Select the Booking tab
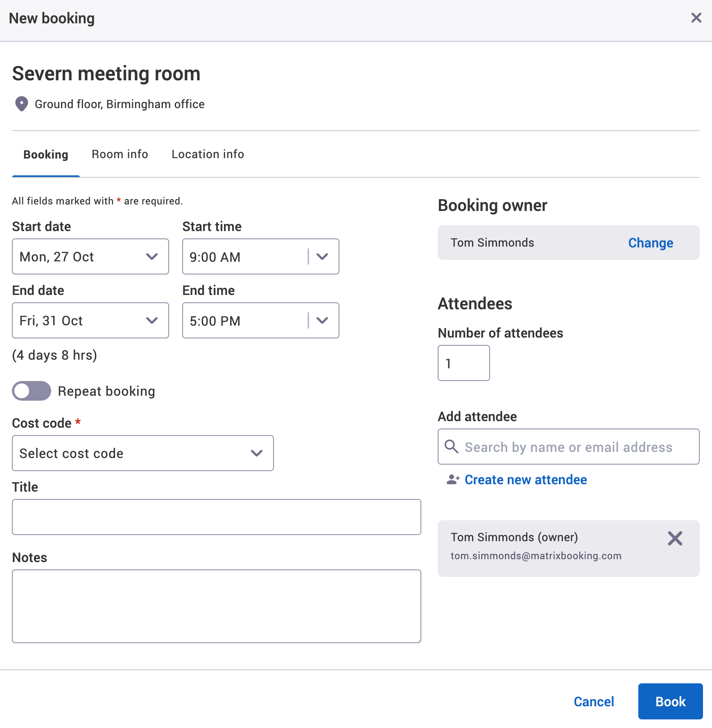This screenshot has height=728, width=712. tap(45, 154)
